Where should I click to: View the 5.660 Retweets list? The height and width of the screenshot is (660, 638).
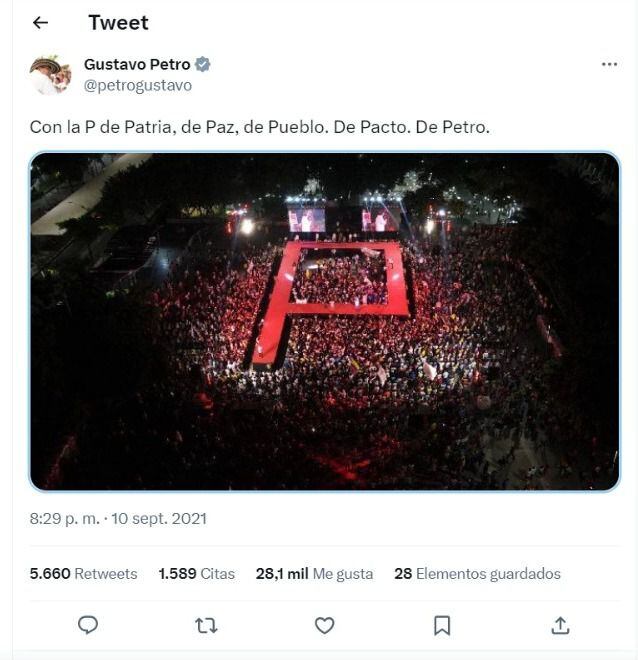pyautogui.click(x=84, y=574)
